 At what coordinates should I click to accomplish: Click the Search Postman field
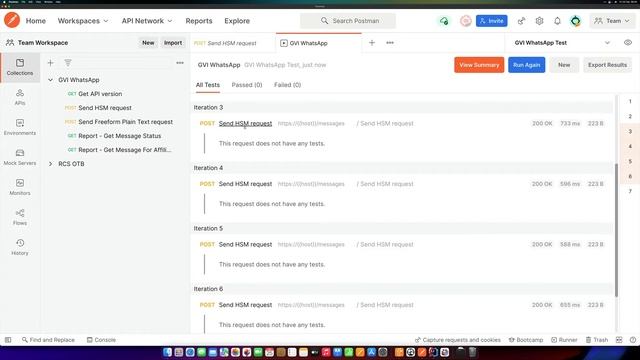click(x=348, y=21)
